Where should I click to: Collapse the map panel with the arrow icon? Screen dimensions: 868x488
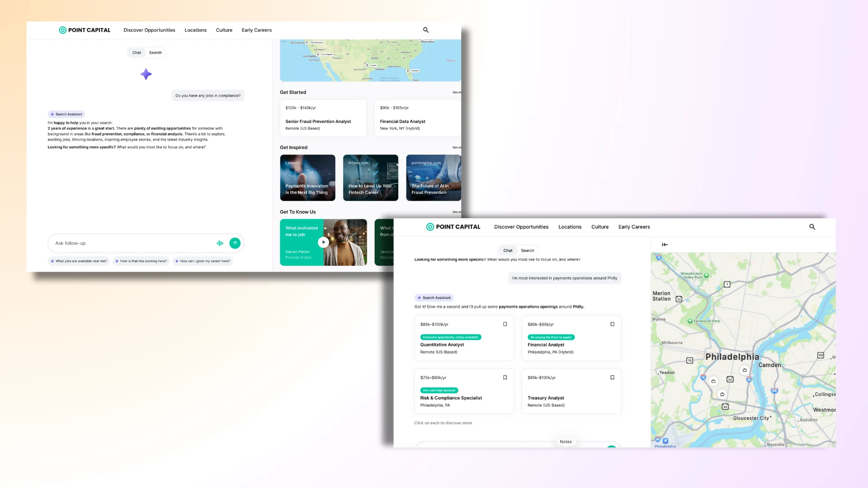tap(665, 244)
